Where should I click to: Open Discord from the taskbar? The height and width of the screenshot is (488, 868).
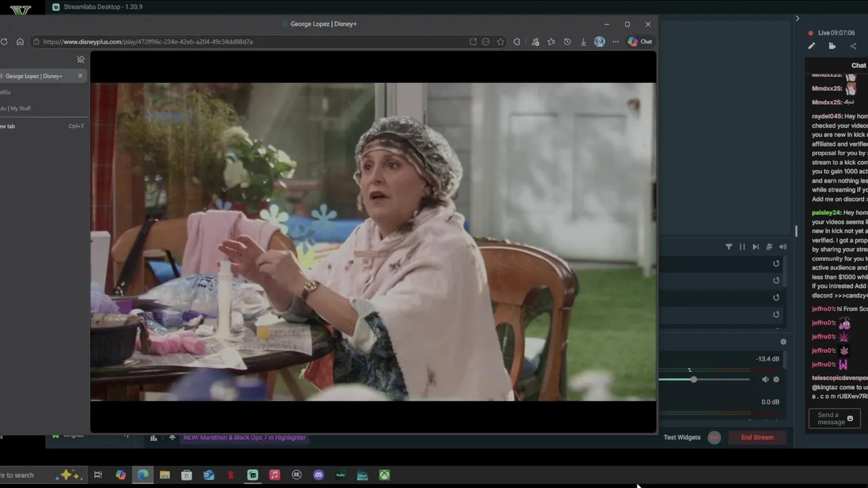319,475
